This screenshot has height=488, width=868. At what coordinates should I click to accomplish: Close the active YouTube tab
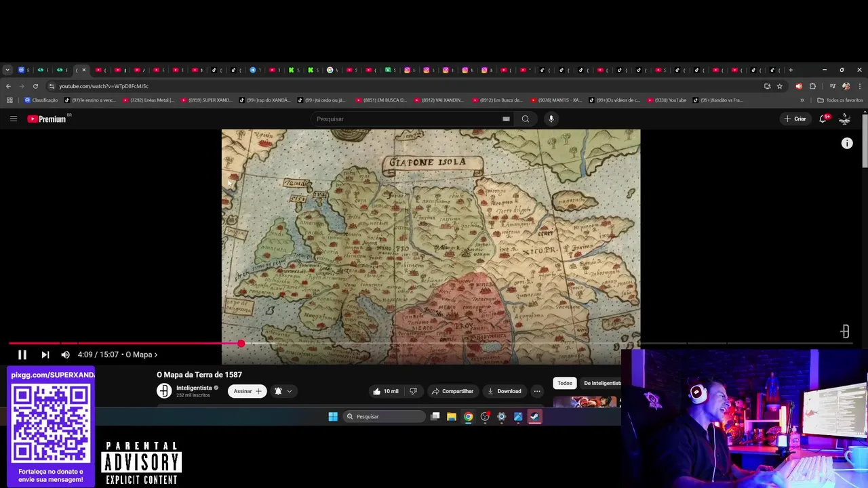pos(84,70)
